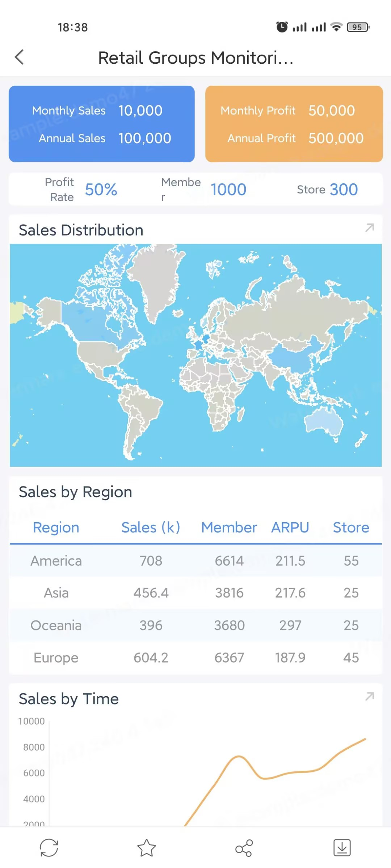
Task: Tap the share icon in bottom bar
Action: [244, 848]
